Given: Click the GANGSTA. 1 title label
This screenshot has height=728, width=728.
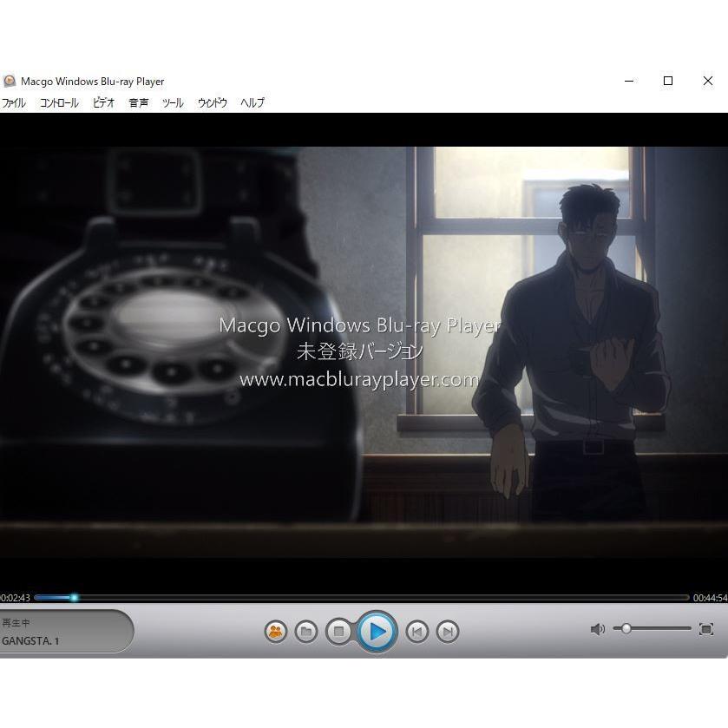Looking at the screenshot, I should [x=30, y=641].
